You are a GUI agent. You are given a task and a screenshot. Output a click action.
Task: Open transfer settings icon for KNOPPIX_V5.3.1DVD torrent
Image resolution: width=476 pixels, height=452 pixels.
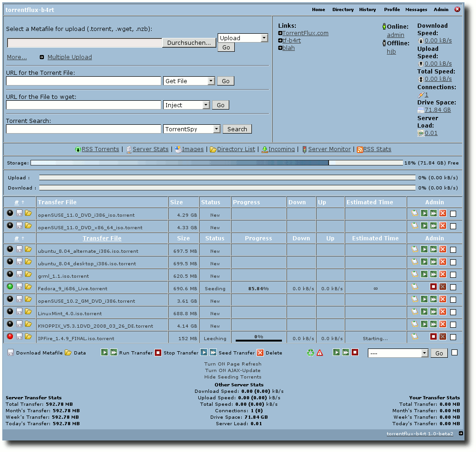(x=415, y=324)
